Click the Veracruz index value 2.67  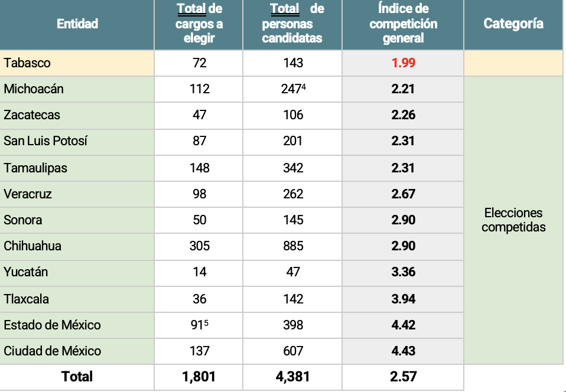(403, 194)
